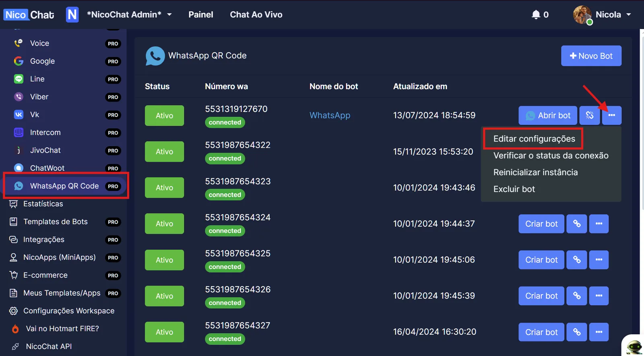Screen dimensions: 644x356
Task: Click the Hotmart FIRE flame icon
Action: [x=15, y=329]
